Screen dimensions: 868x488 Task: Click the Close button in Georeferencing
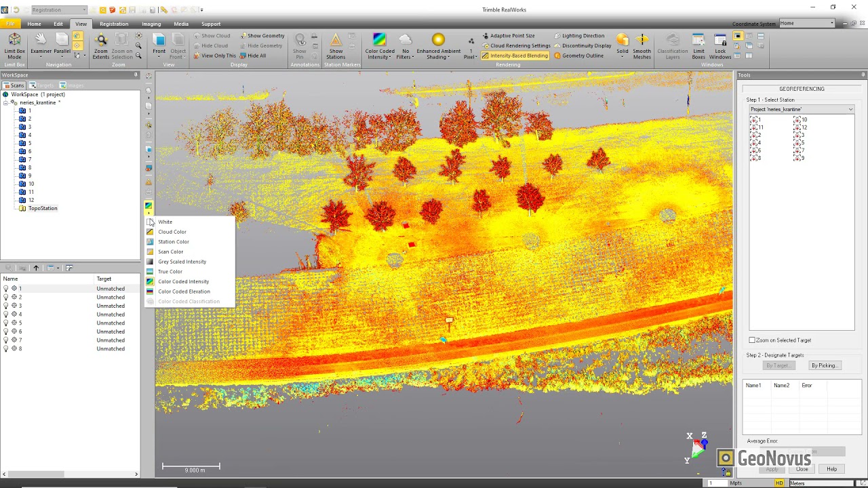tap(802, 469)
